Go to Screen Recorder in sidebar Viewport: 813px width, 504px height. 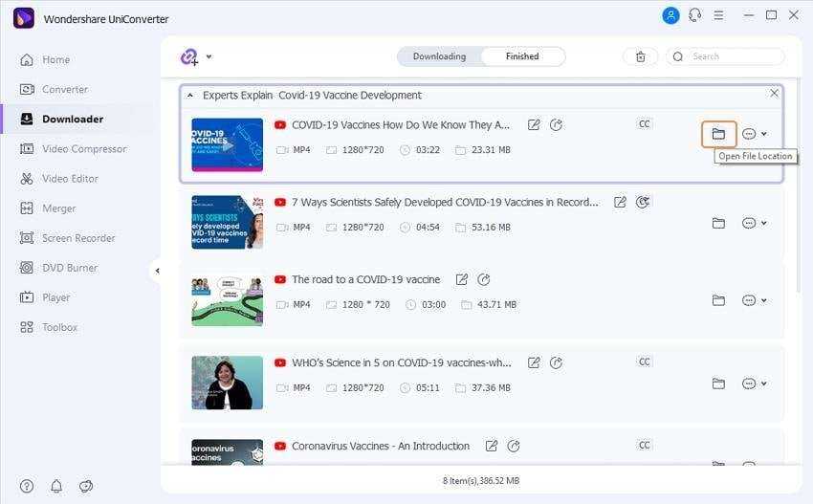tap(78, 238)
